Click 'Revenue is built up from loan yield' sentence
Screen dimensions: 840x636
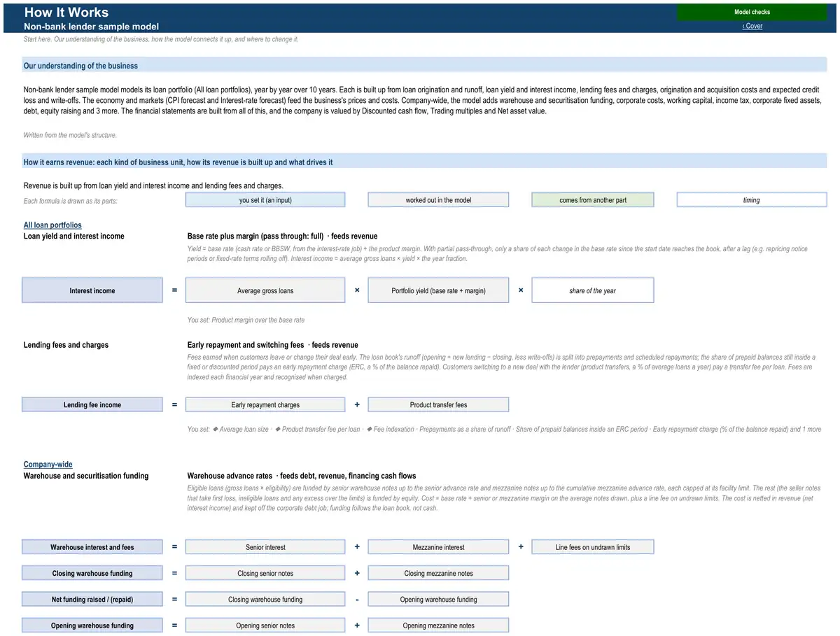(153, 186)
